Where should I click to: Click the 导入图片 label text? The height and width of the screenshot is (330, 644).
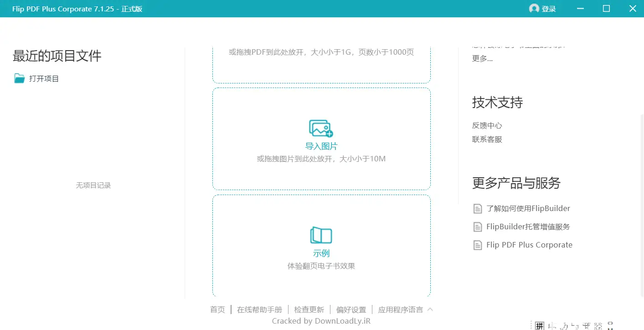tap(321, 146)
